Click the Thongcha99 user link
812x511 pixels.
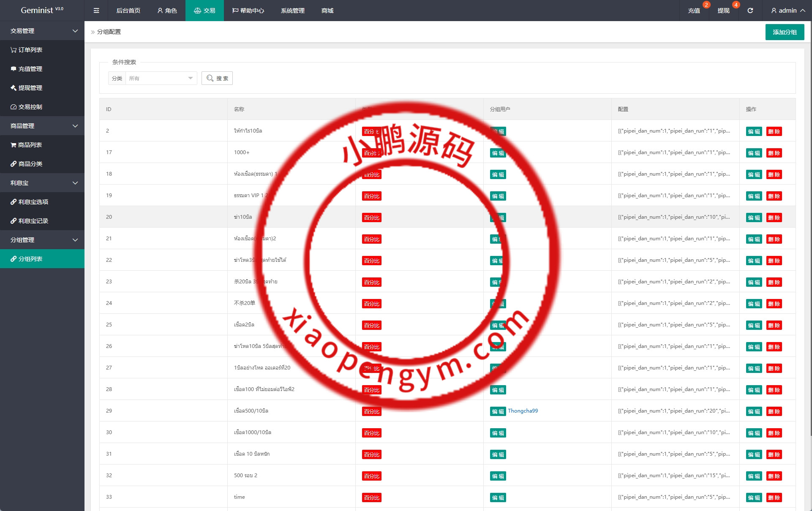click(523, 411)
